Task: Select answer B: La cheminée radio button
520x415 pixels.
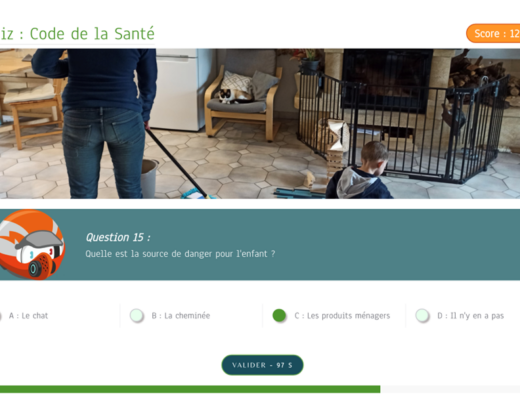Action: tap(137, 315)
